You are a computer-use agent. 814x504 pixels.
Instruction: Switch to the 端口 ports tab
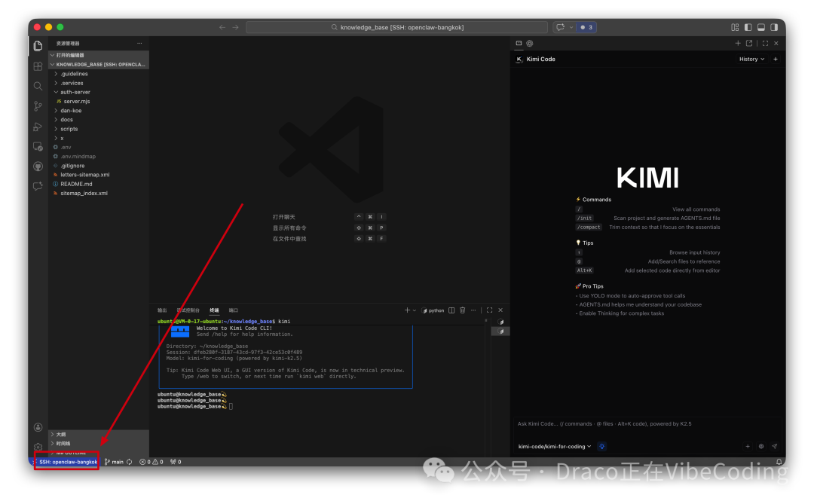pos(234,310)
